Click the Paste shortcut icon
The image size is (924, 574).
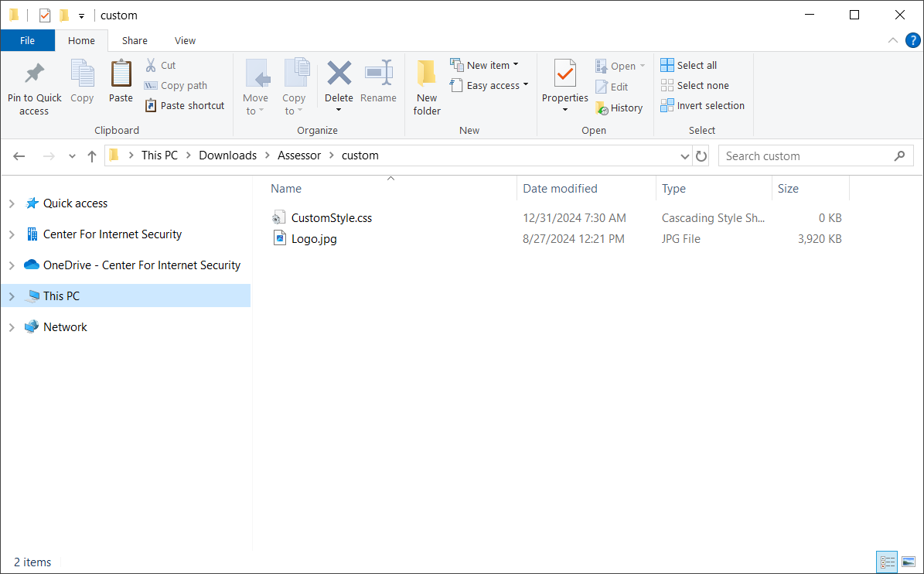(152, 106)
